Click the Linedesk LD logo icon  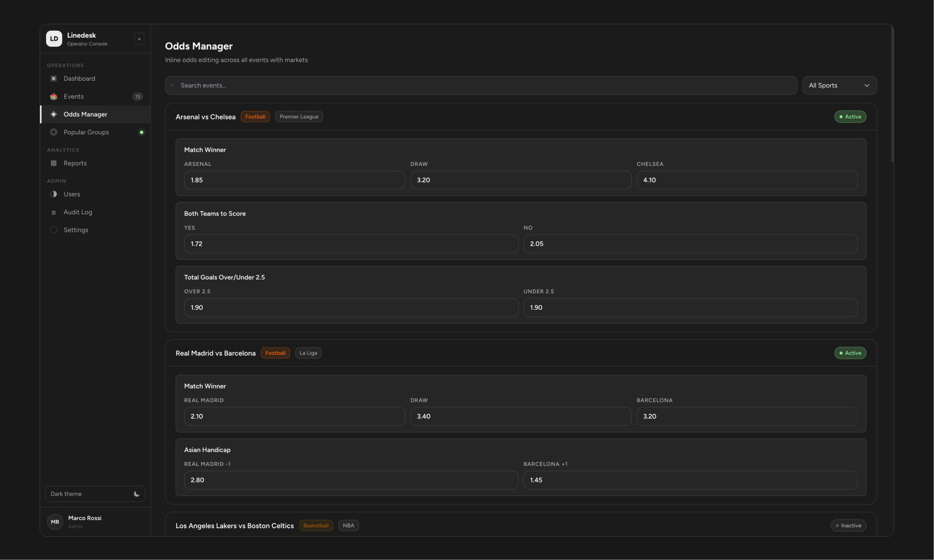(54, 39)
